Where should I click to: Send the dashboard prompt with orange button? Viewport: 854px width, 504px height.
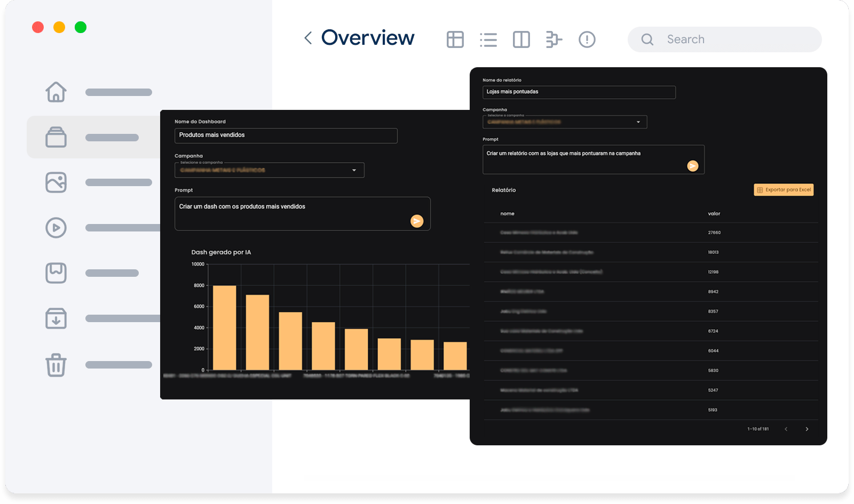pos(417,221)
